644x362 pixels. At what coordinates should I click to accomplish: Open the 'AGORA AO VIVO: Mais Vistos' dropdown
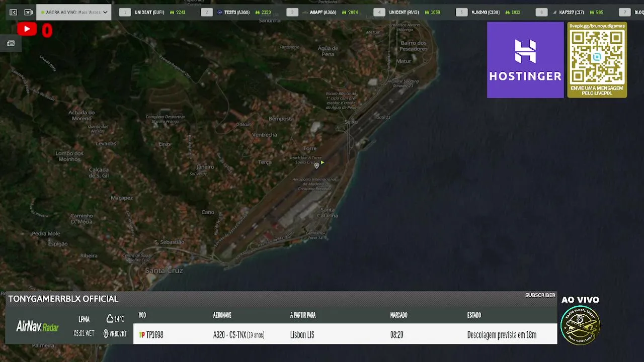pos(73,12)
